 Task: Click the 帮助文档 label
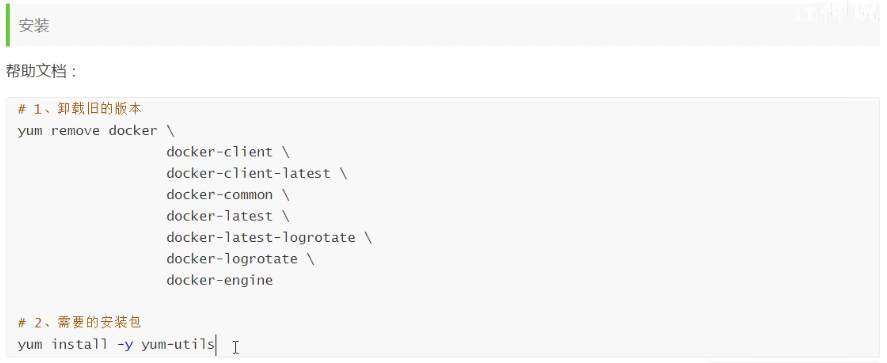36,71
